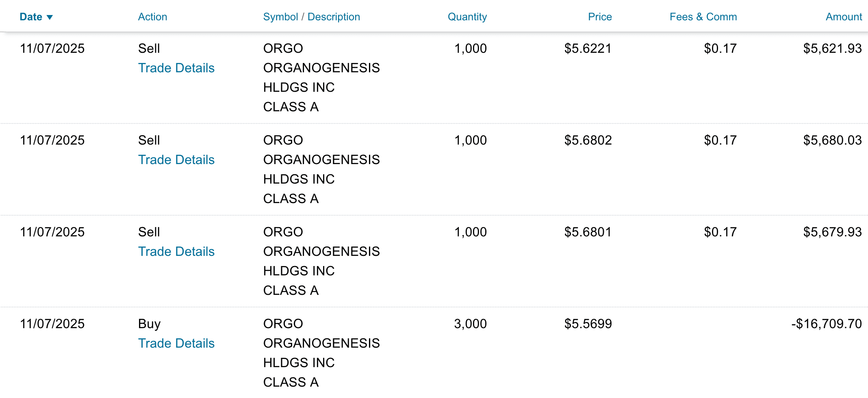Select the -$16,709.70 amount in the Buy row

(x=827, y=324)
